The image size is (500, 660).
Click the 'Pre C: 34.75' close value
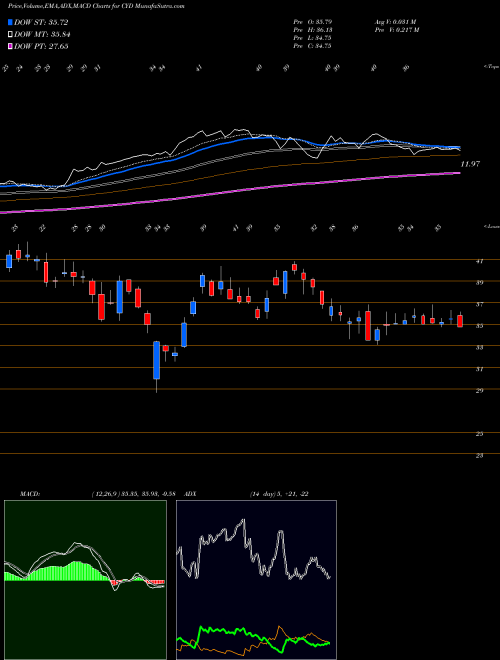pos(313,46)
